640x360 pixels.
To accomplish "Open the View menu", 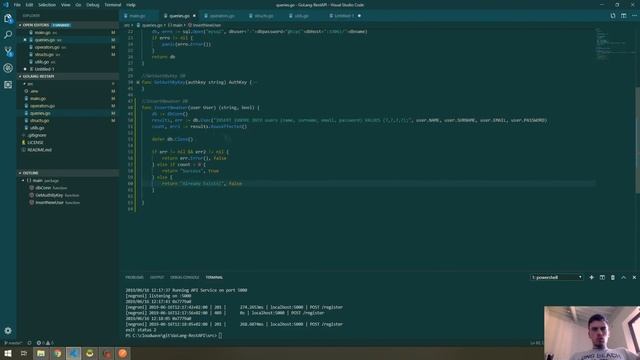I will pyautogui.click(x=66, y=5).
